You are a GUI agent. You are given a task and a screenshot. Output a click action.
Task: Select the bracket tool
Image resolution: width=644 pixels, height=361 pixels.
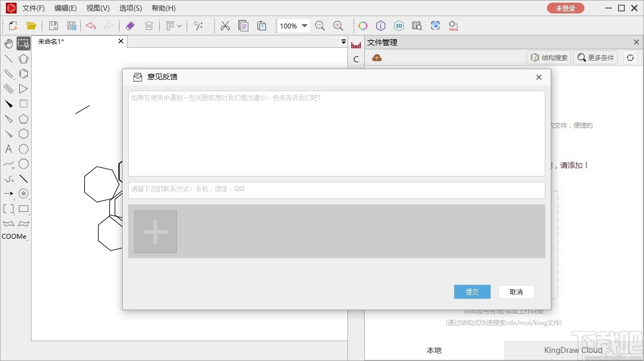pyautogui.click(x=8, y=209)
